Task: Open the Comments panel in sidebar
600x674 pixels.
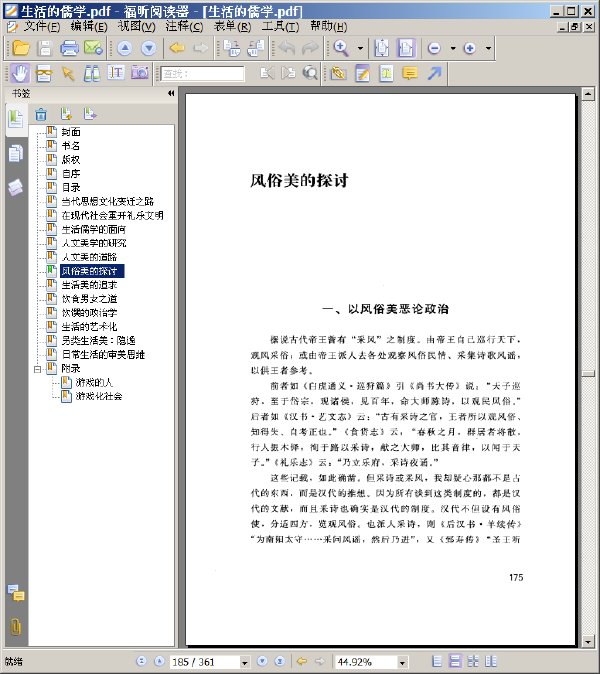Action: (x=16, y=593)
